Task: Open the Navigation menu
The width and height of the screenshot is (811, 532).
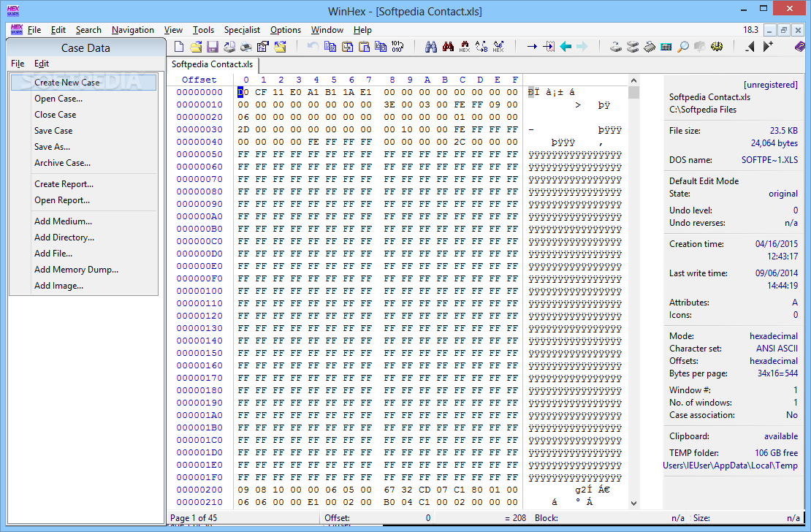Action: click(132, 30)
